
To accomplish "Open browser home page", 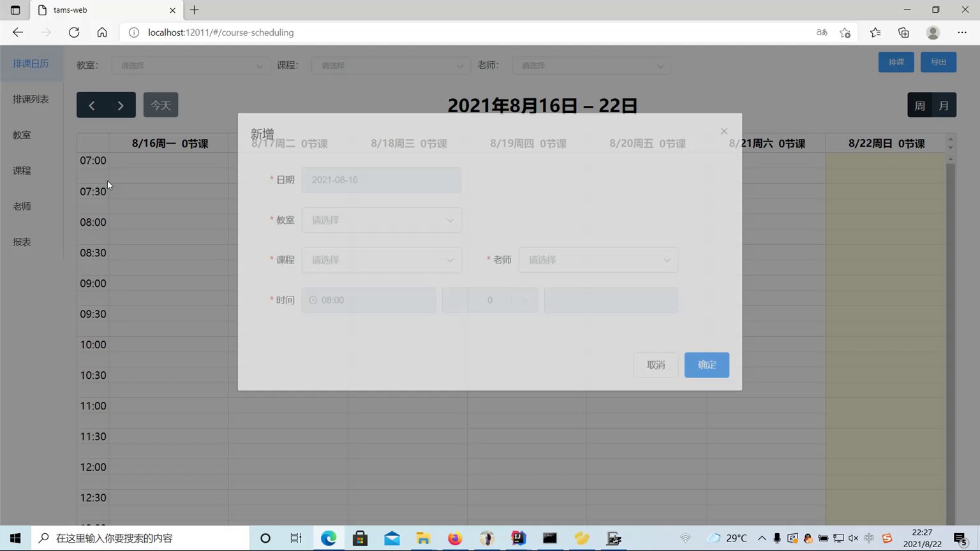I will [x=102, y=33].
